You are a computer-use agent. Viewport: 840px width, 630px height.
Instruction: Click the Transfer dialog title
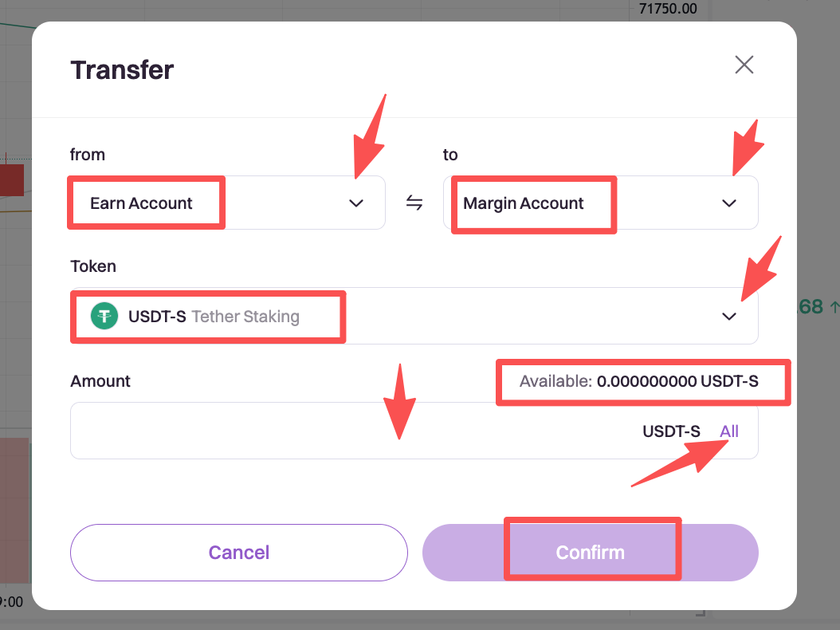click(122, 70)
